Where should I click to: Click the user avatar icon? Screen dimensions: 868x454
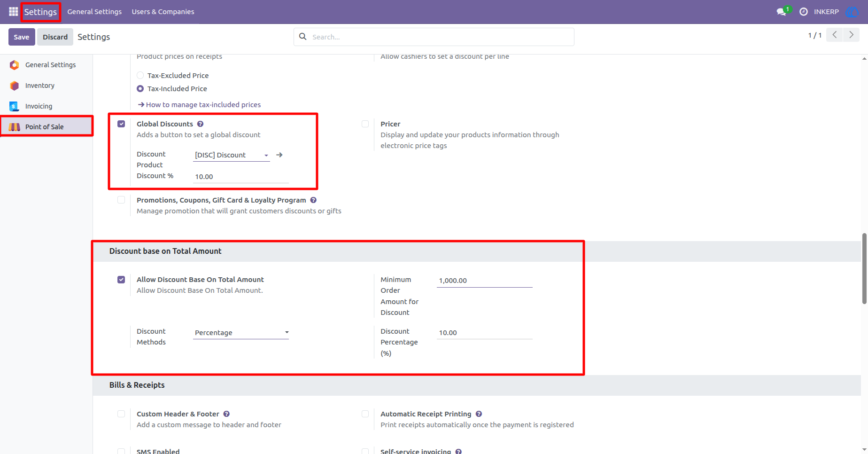pyautogui.click(x=852, y=12)
